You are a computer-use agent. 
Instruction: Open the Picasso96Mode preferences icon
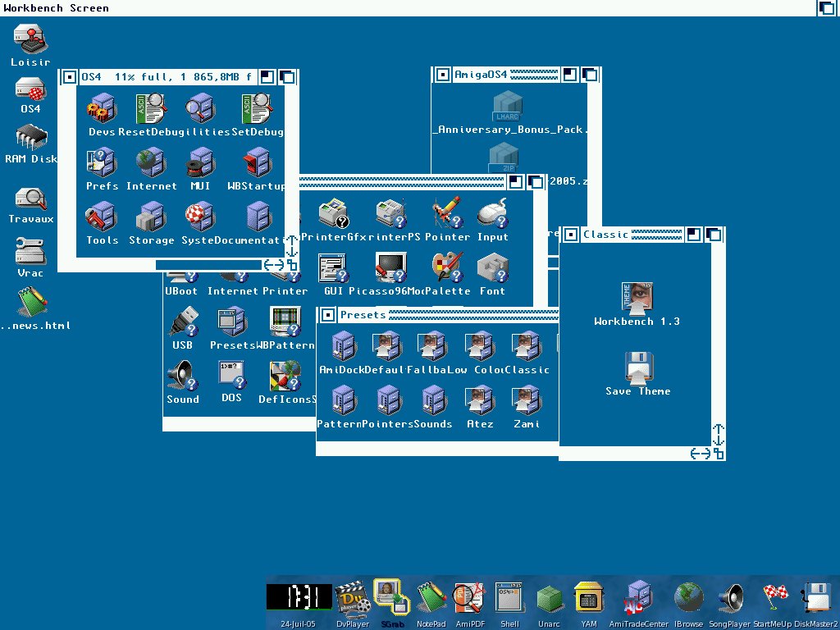tap(391, 267)
